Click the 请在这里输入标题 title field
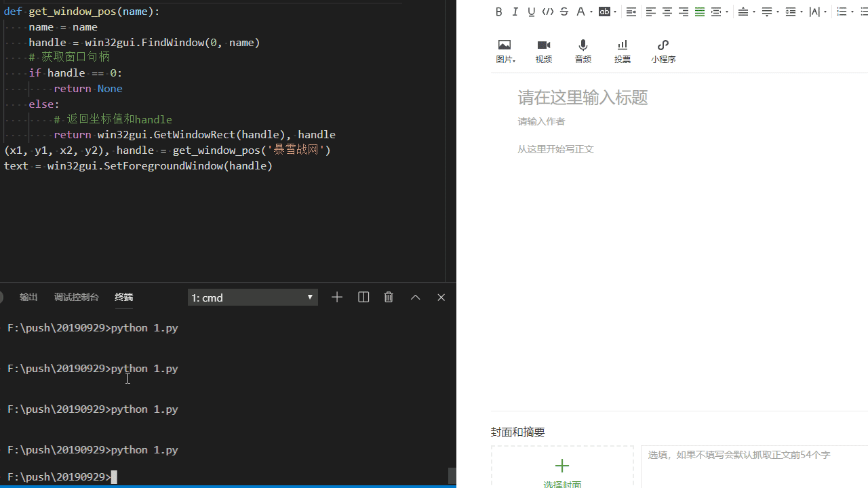Screen dimensions: 868x488 (x=583, y=98)
